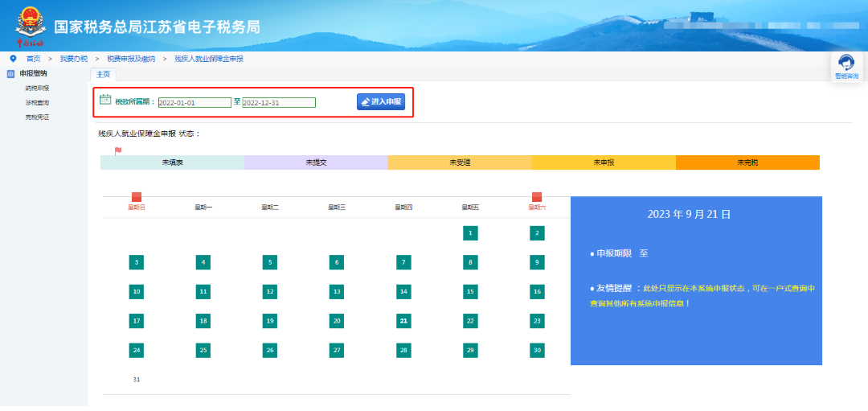Click the calendar icon beside 税款所属期

105,101
